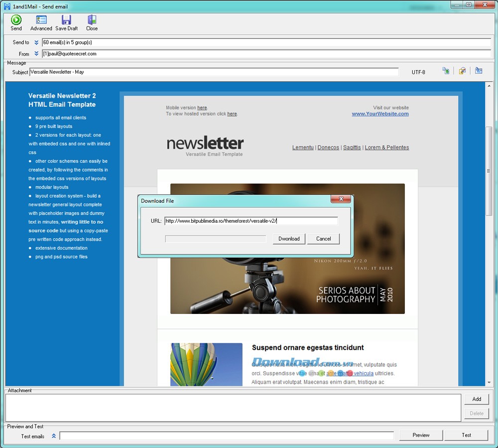Expand the Send to recipients chevron

36,43
